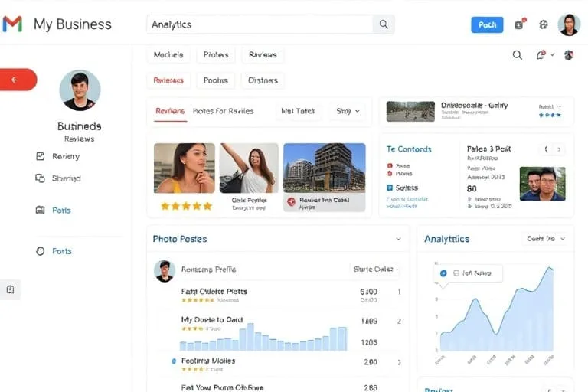Screen dimensions: 588x392
Task: Open the woman in yellow top photo
Action: tap(185, 168)
